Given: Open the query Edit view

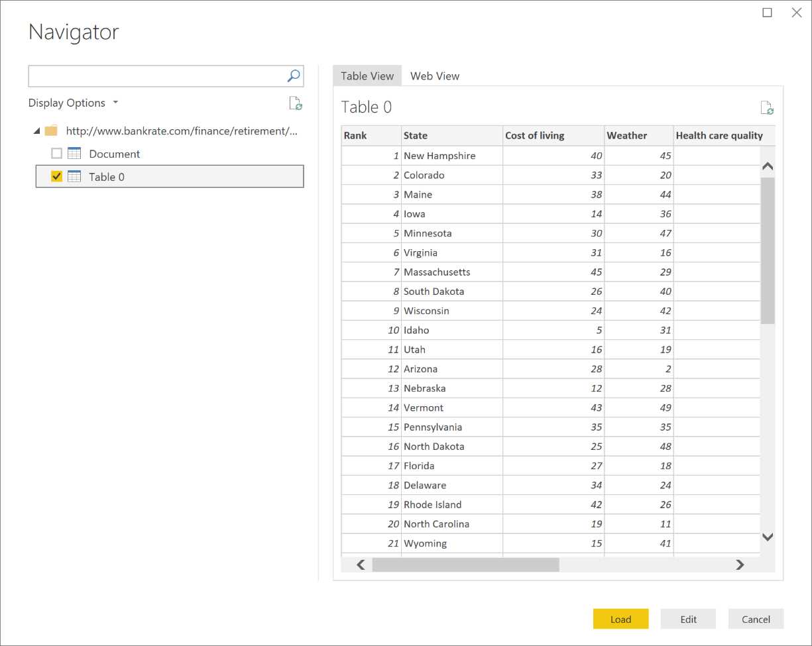Looking at the screenshot, I should [x=688, y=618].
